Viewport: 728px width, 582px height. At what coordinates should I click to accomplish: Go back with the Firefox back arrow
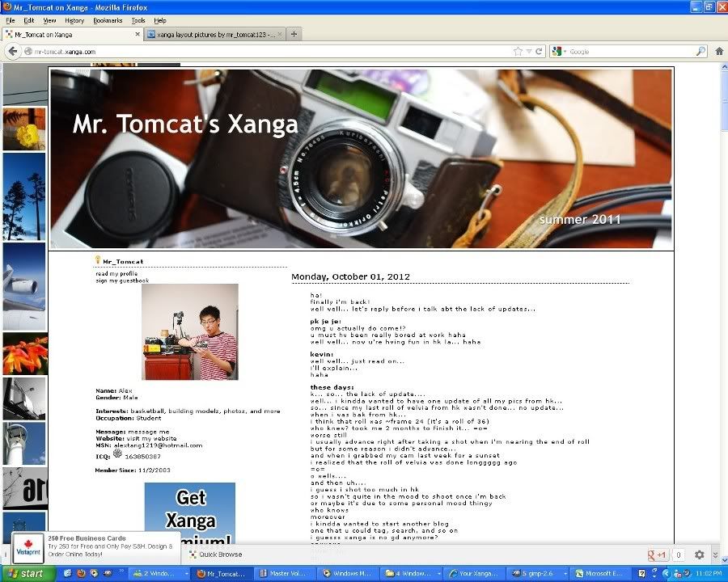coord(13,52)
